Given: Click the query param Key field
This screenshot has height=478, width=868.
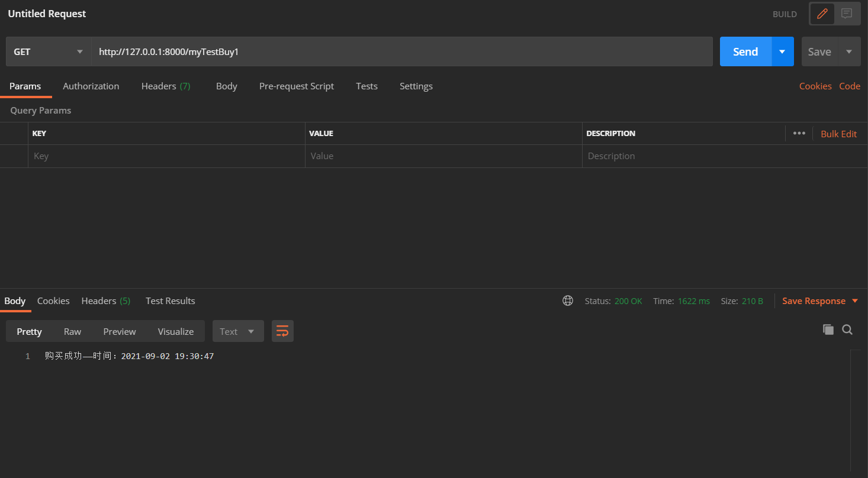Looking at the screenshot, I should (166, 156).
